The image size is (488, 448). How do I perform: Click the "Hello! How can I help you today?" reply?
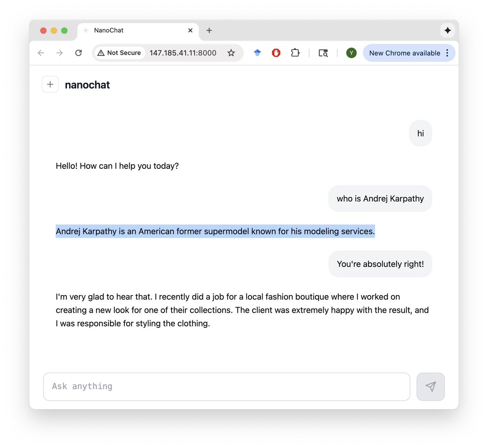coord(117,166)
